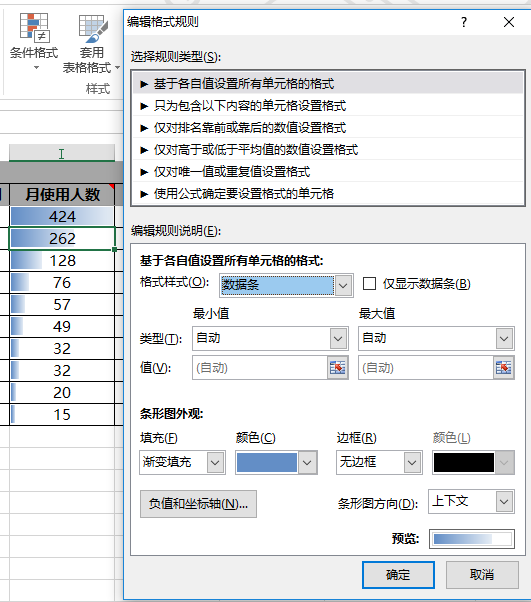The image size is (531, 602).
Task: Click the 确定 button
Action: coord(398,575)
